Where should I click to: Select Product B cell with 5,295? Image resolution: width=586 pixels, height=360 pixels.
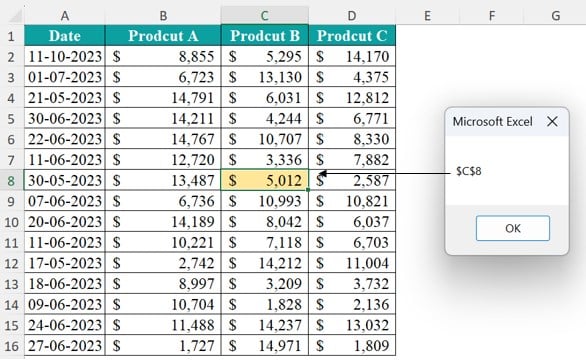[265, 56]
